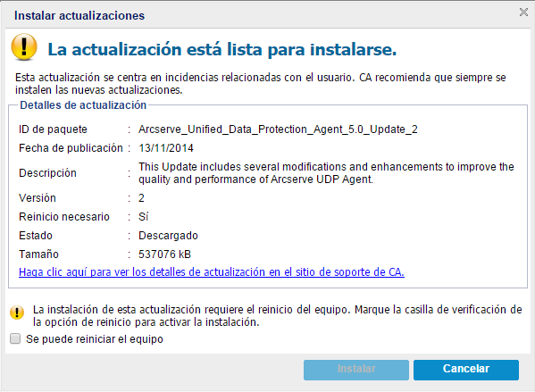Click the Instalar button
Viewport: 535px width, 392px height.
tap(356, 370)
